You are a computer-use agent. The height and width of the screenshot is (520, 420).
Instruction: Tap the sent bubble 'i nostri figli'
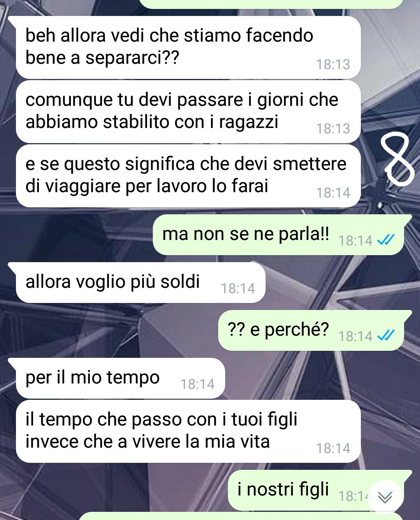pos(316,490)
